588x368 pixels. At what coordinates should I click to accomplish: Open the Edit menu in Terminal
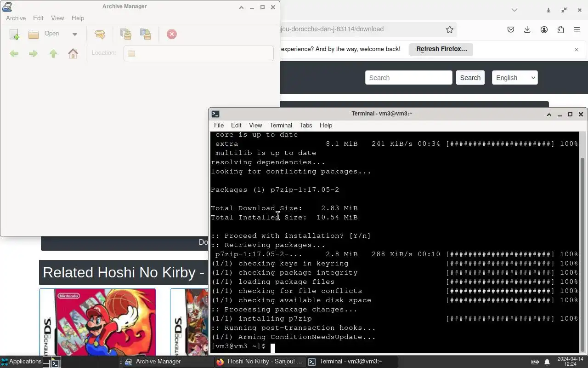tap(236, 125)
